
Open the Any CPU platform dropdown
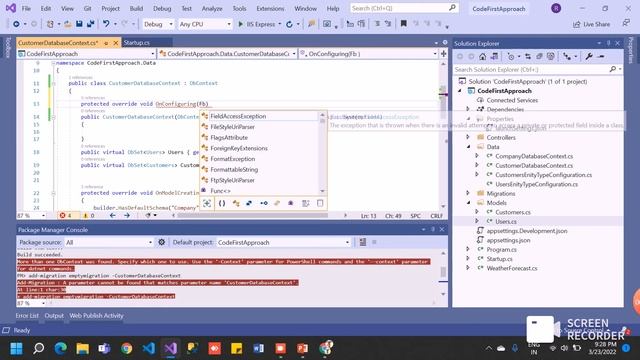(x=205, y=24)
